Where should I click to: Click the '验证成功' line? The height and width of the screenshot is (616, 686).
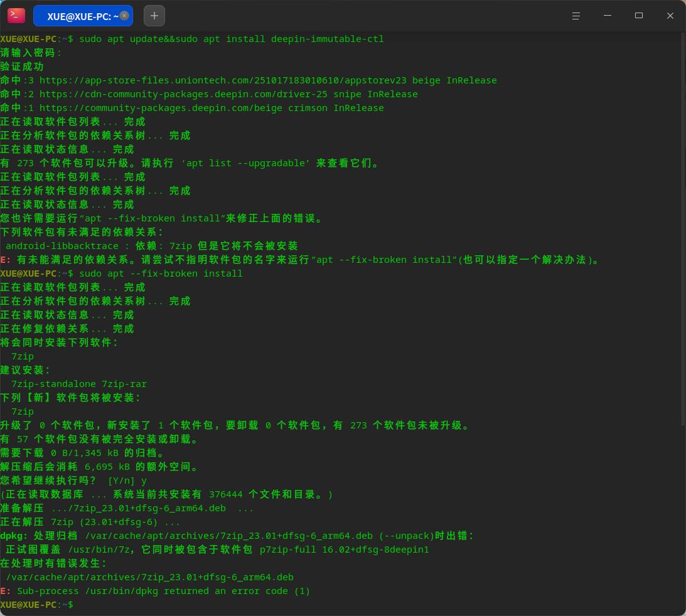point(22,66)
